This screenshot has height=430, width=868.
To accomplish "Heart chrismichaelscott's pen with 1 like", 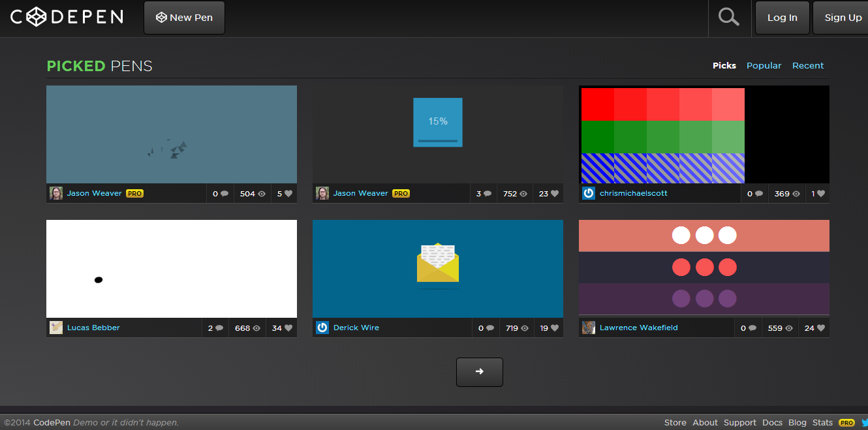I will click(818, 194).
